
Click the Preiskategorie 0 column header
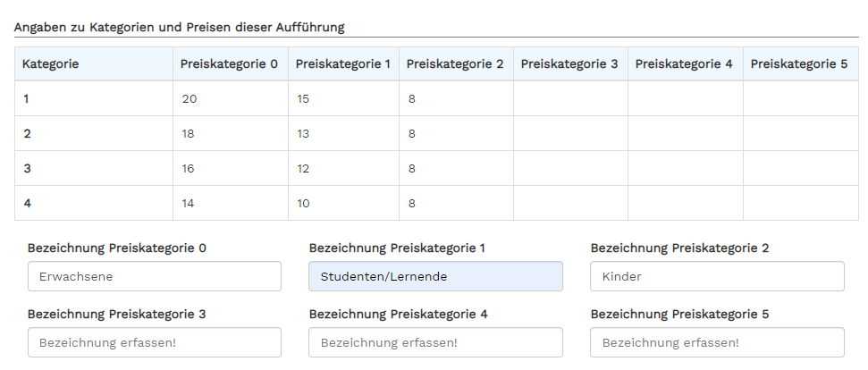[x=231, y=64]
